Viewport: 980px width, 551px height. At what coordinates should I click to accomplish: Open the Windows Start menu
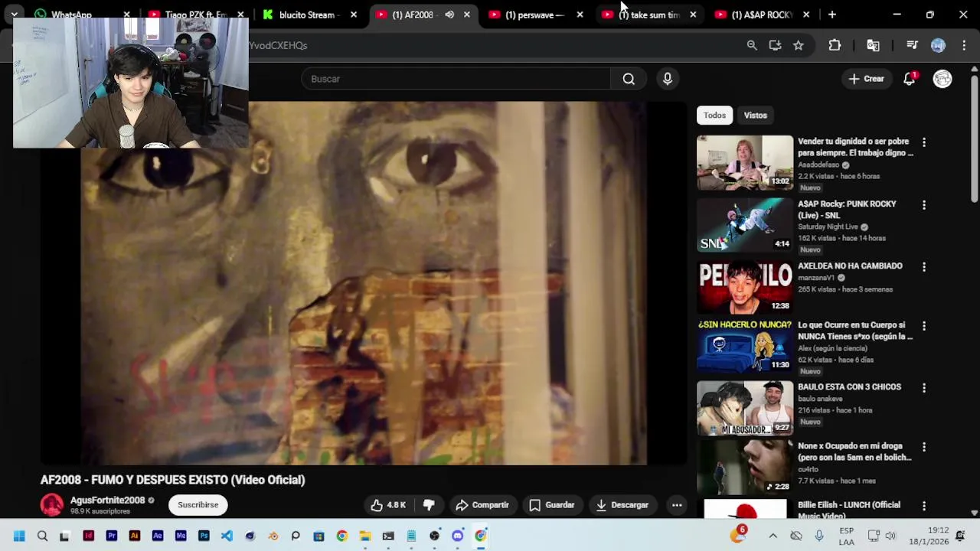click(19, 536)
